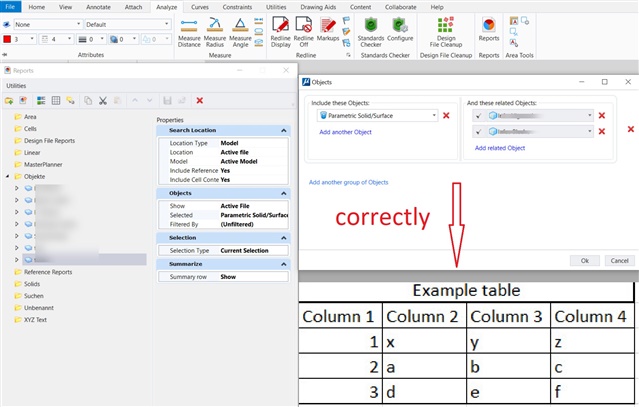
Task: Collapse the Selection section
Action: point(284,238)
